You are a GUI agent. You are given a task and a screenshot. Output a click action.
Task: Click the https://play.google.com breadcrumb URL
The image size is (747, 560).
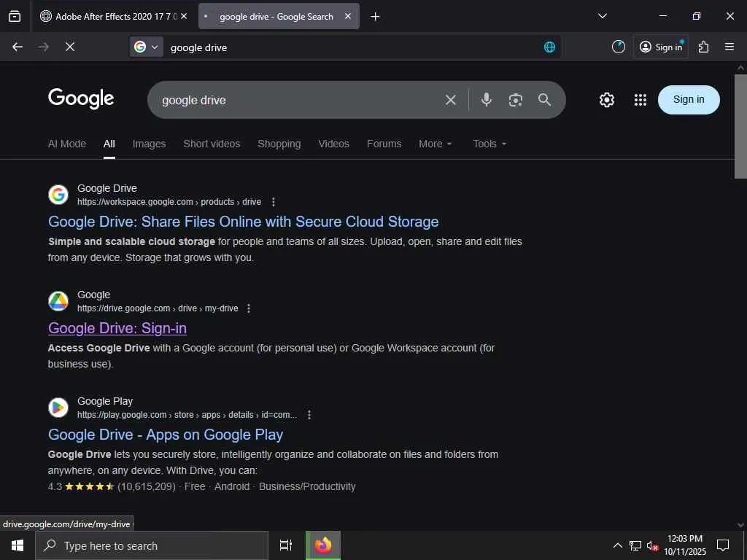[187, 415]
